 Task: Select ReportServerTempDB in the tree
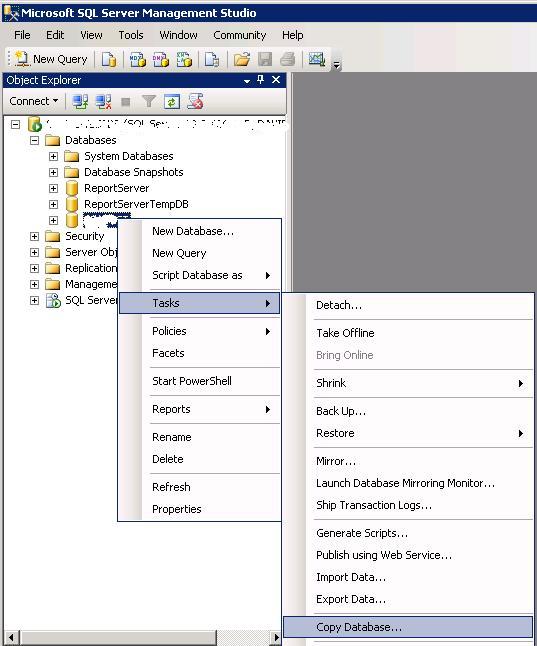click(x=136, y=204)
